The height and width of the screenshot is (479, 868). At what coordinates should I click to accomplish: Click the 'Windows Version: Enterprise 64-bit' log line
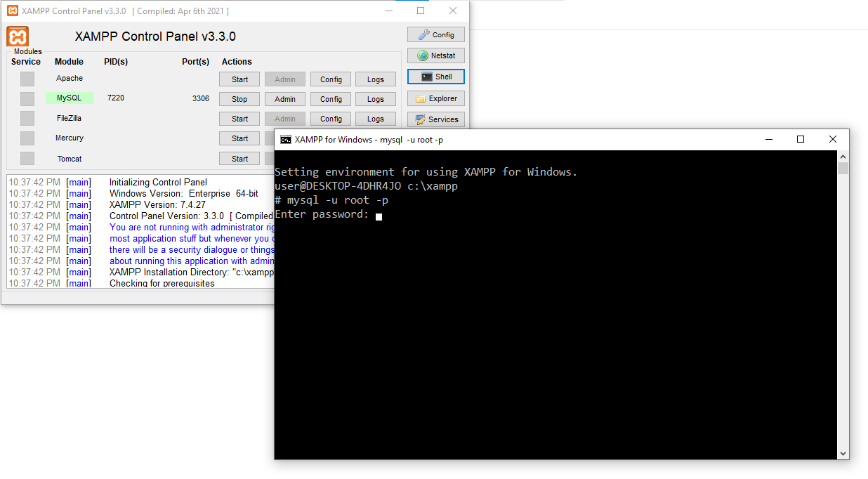pos(184,193)
